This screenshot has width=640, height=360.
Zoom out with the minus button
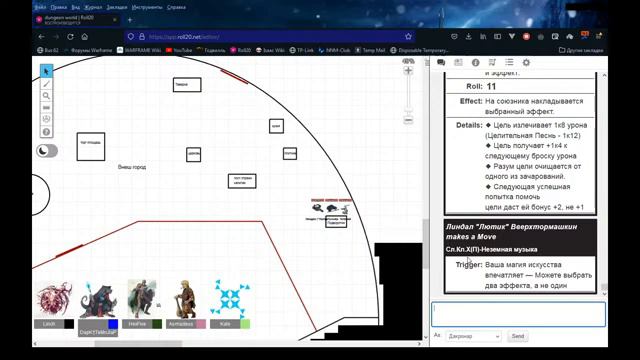(x=408, y=120)
